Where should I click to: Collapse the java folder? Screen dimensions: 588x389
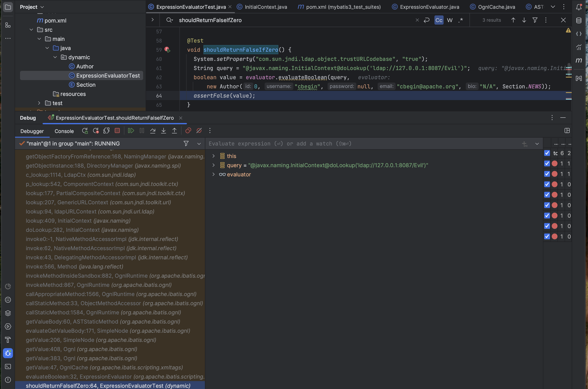click(x=47, y=48)
